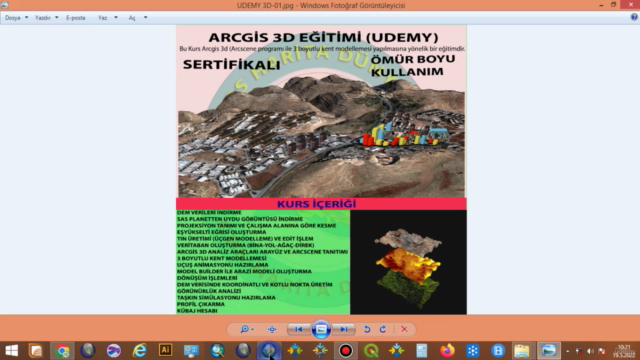This screenshot has height=360, width=640.
Task: Click the displayed UDEMY 3D-01 image
Action: point(321,169)
